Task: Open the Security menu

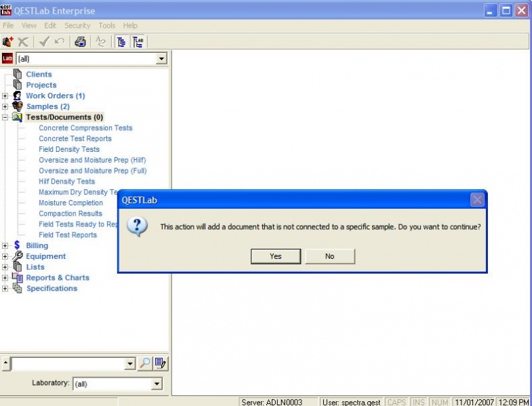Action: 77,26
